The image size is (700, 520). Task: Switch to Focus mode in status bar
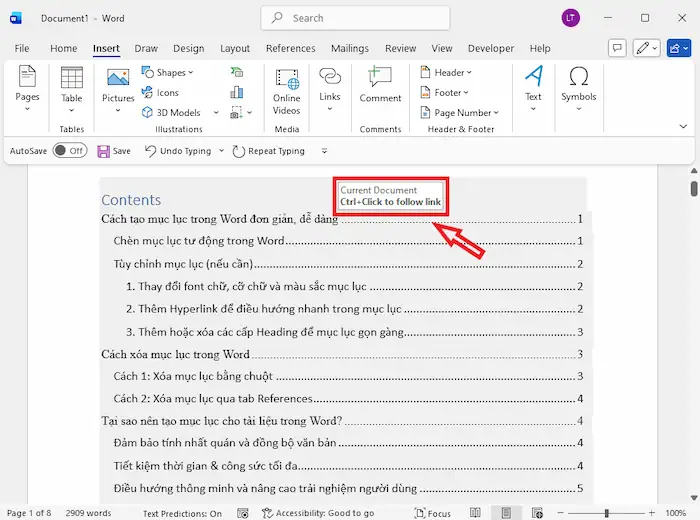click(x=431, y=513)
